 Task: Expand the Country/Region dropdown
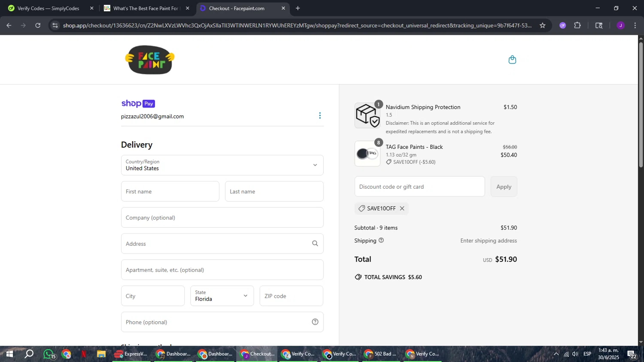pyautogui.click(x=222, y=165)
